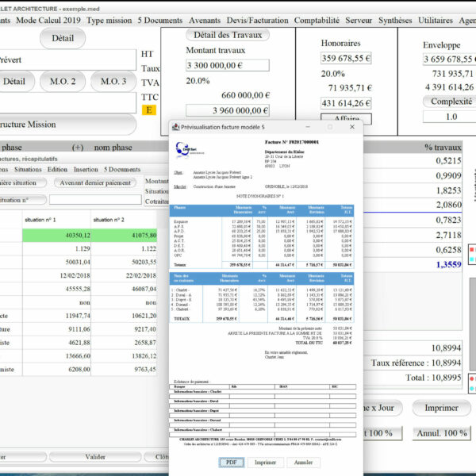
Task: Open the Insertion submenu
Action: (x=86, y=170)
